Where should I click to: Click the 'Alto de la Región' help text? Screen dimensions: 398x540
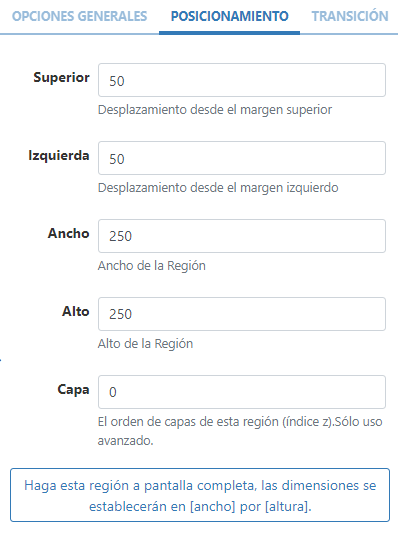145,344
